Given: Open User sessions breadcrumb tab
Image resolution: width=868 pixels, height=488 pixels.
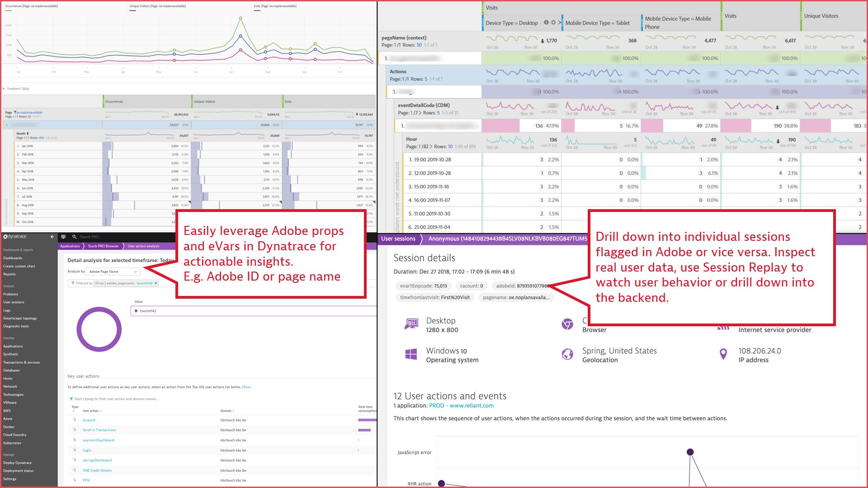Looking at the screenshot, I should [398, 239].
